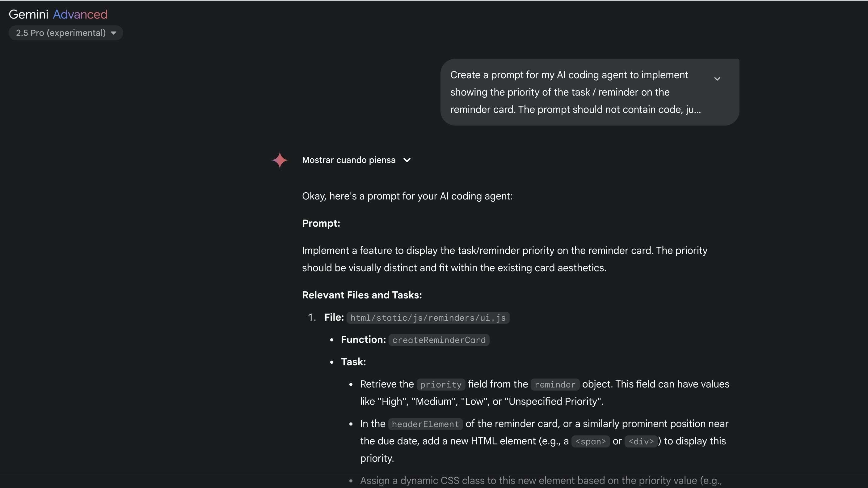This screenshot has width=868, height=488.
Task: Click the headerElement inline code chip
Action: pos(425,424)
